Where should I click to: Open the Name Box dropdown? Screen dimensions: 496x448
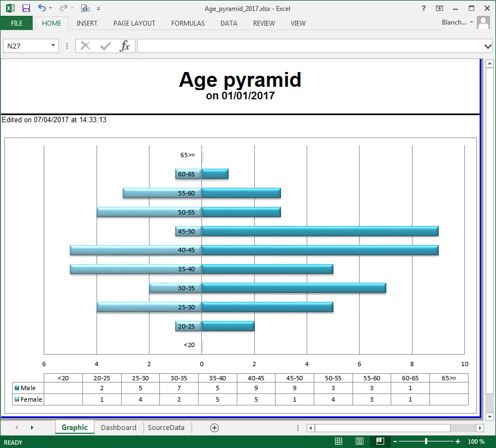pos(53,46)
